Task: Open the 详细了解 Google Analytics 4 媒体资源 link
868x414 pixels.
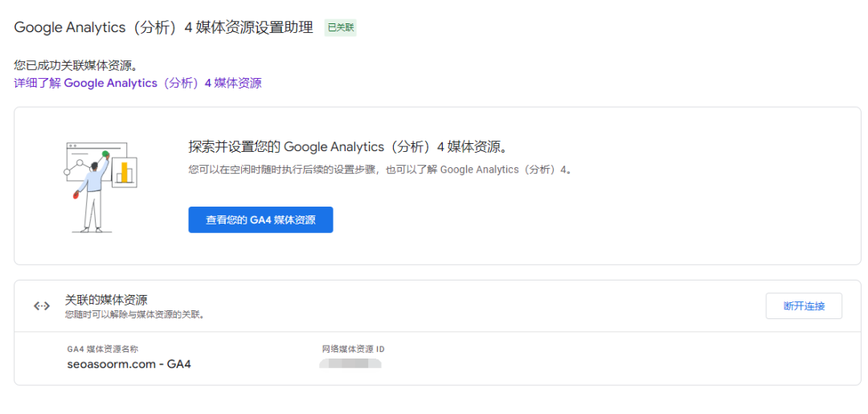Action: point(138,83)
